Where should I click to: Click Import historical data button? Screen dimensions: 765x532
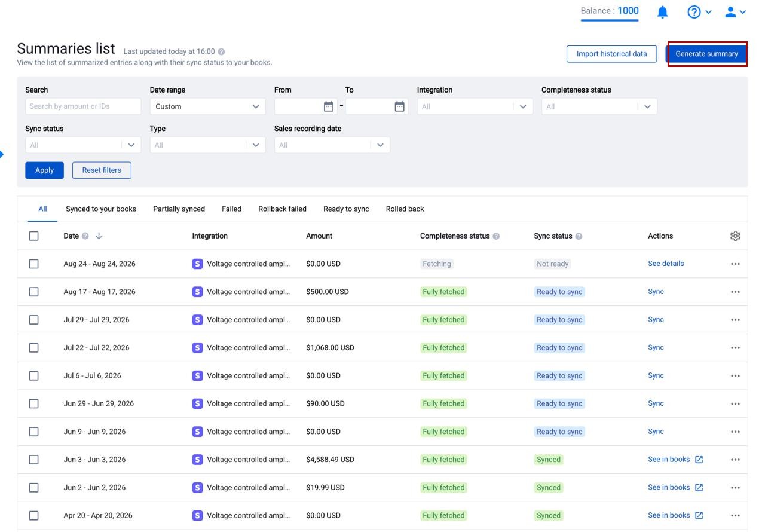tap(611, 54)
